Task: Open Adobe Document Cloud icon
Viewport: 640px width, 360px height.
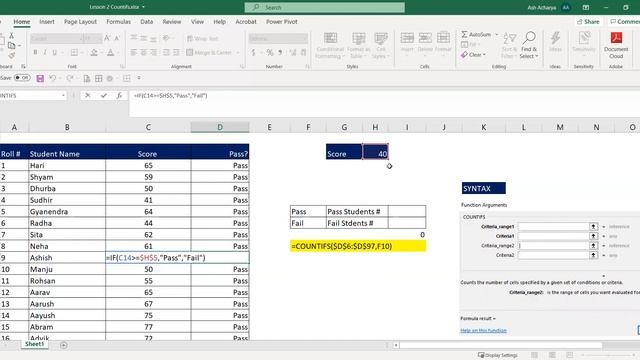Action: point(616,38)
